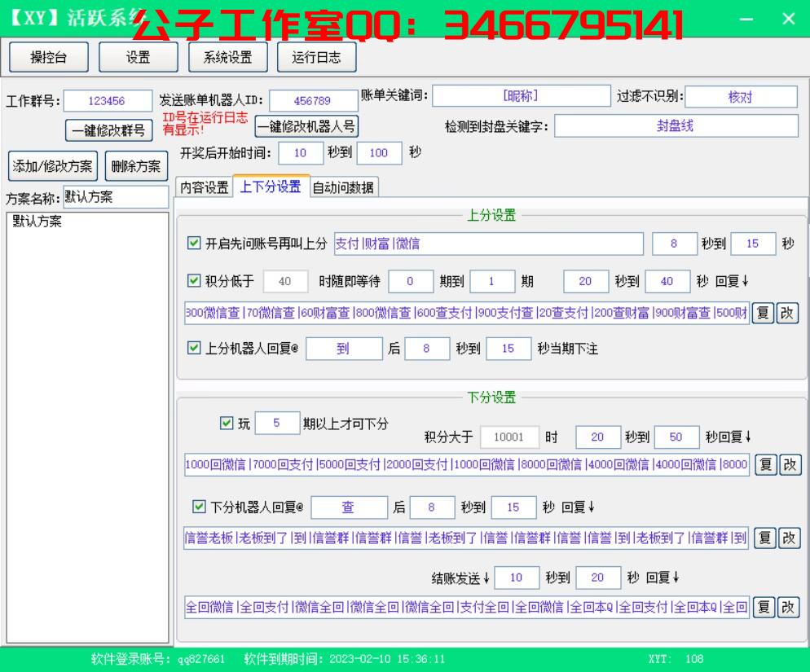810x672 pixels.
Task: Click 添加/修改方案 button
Action: [x=53, y=166]
